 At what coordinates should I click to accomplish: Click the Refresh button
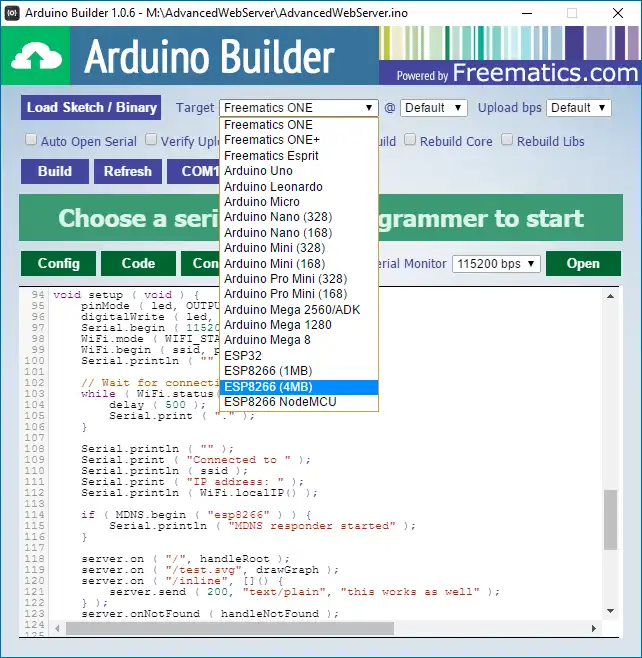click(x=128, y=171)
